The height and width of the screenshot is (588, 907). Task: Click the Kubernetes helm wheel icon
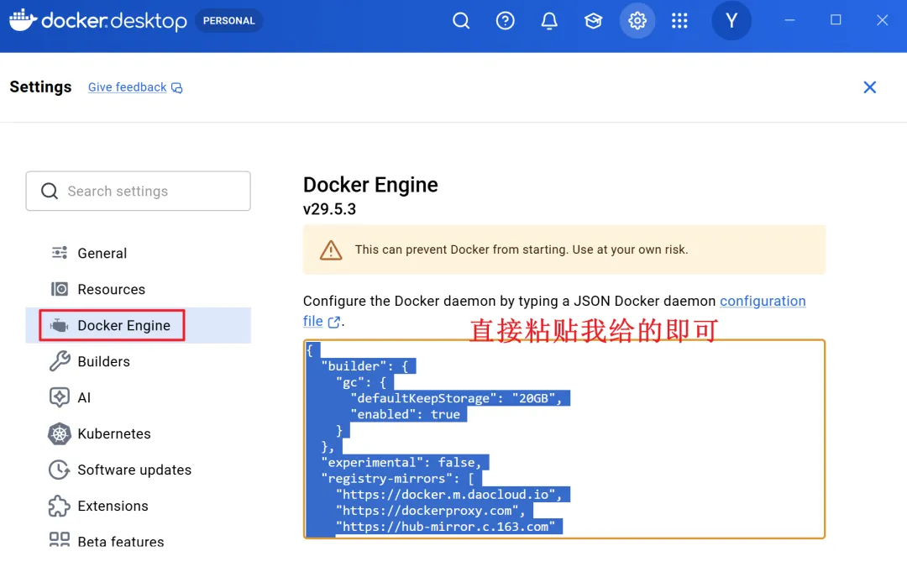60,433
